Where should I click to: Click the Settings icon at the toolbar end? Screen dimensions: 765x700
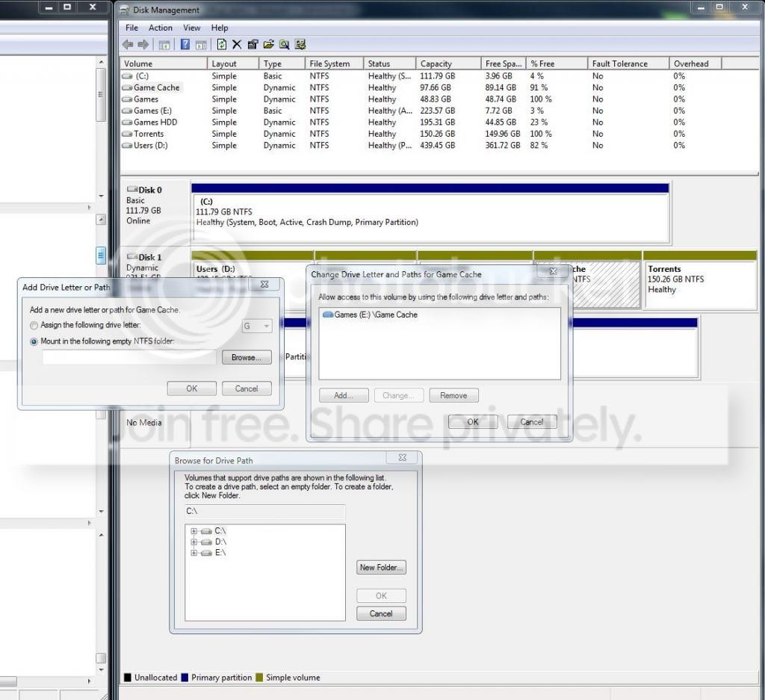300,44
